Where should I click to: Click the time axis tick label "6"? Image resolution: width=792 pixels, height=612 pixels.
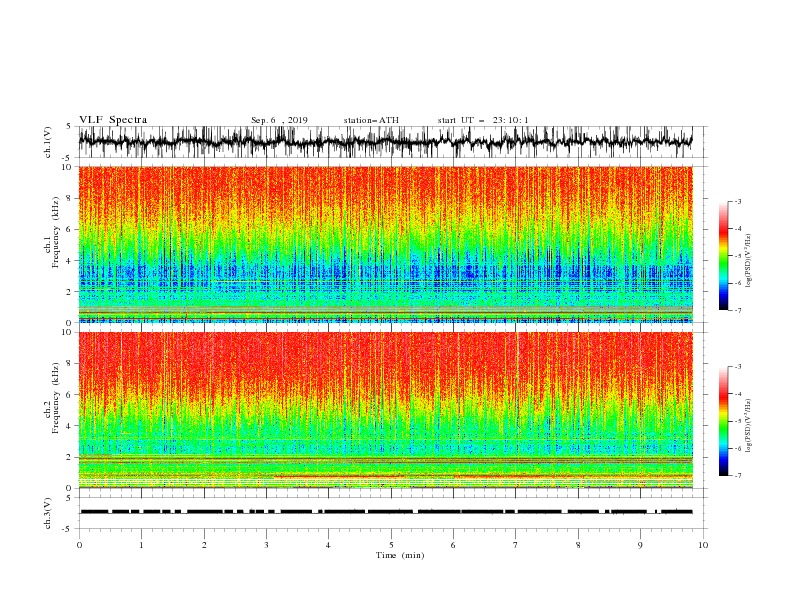(x=453, y=545)
